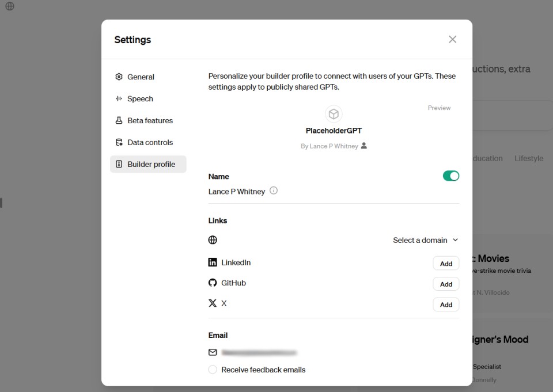
Task: Click the globe icon in the top-left corner
Action: point(10,6)
